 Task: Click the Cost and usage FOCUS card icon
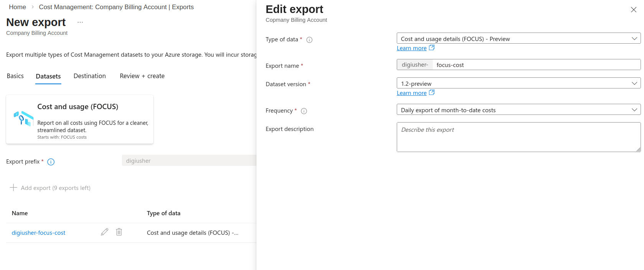tap(23, 119)
